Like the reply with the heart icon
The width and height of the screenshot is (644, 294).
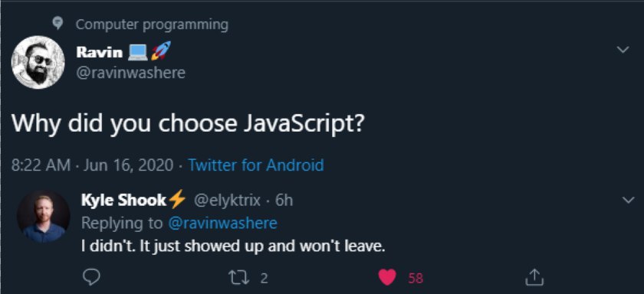pos(387,278)
